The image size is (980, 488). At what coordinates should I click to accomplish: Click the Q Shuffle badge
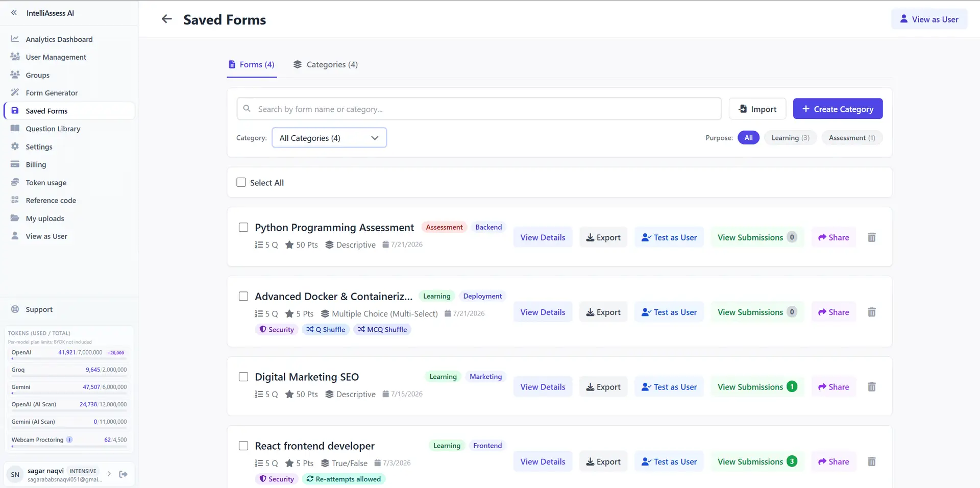[x=326, y=330]
